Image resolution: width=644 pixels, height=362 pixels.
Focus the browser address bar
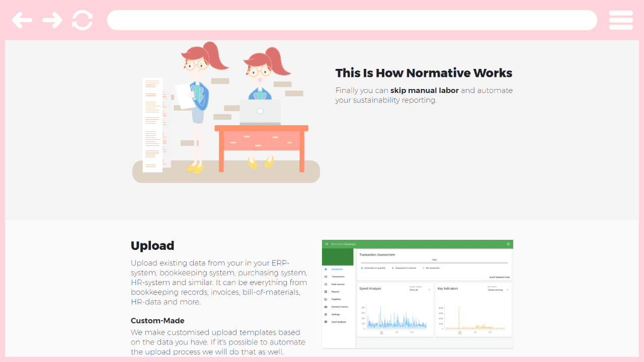click(352, 20)
